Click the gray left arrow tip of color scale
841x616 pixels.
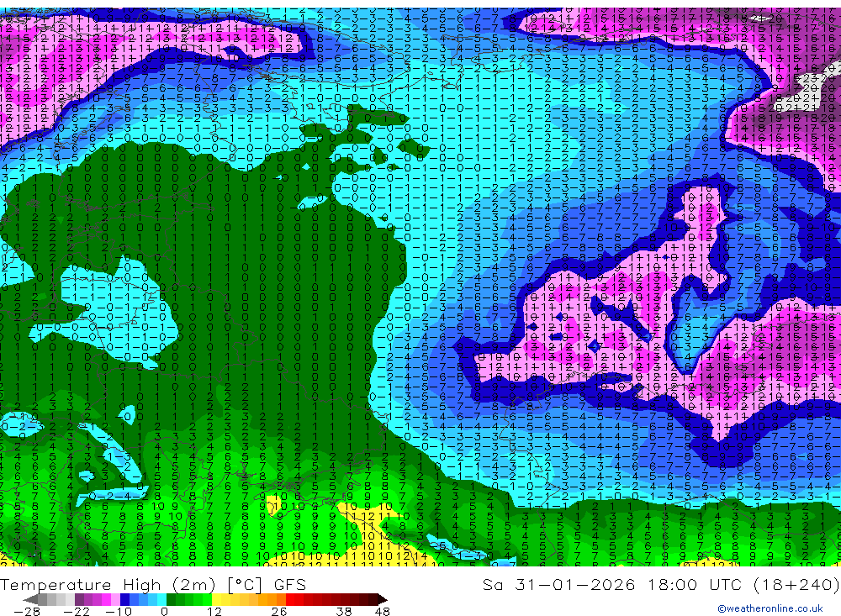point(30,599)
